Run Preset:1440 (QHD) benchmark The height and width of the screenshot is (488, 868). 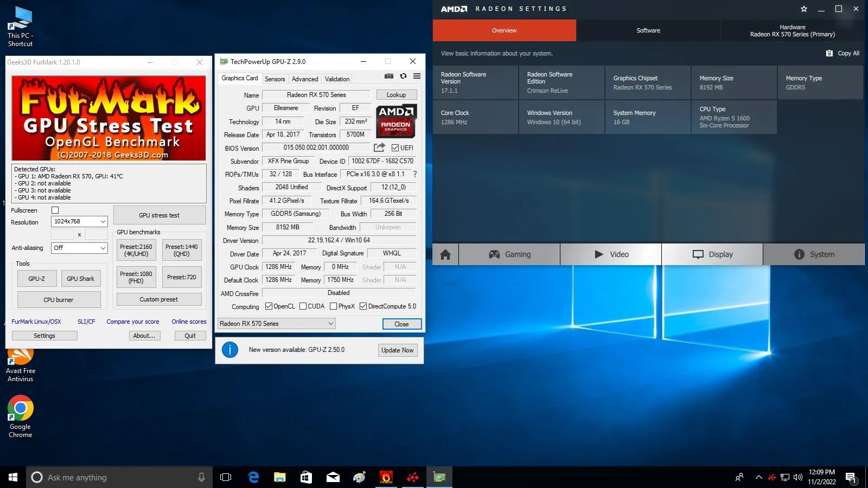coord(182,250)
